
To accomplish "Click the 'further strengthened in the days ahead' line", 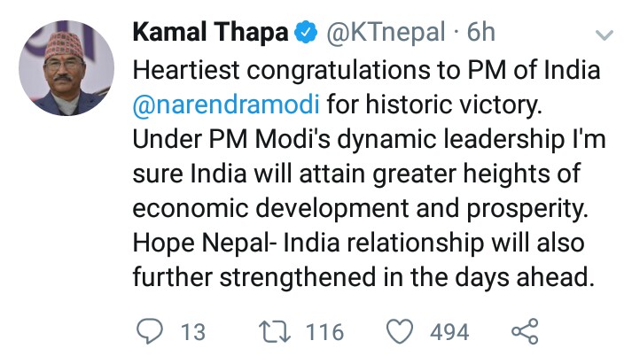I will 362,277.
